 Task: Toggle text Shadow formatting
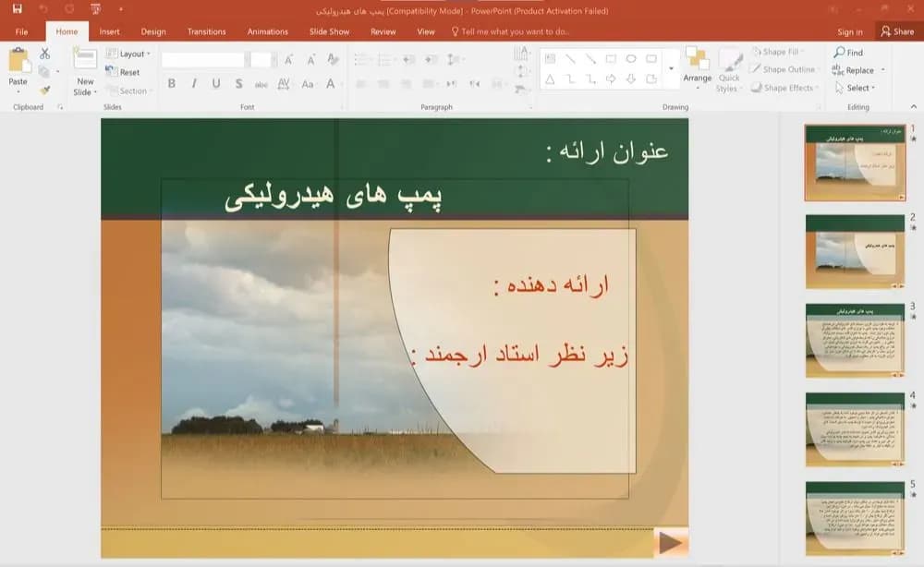[238, 84]
